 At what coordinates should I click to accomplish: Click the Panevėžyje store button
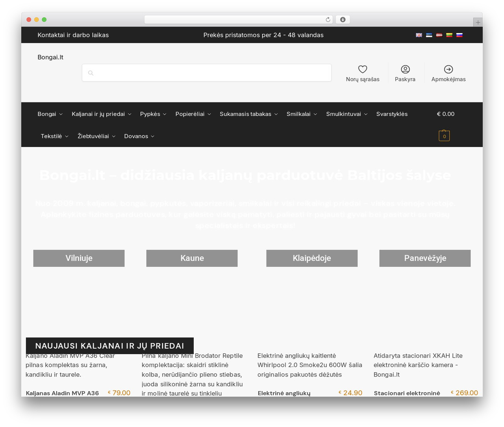(425, 258)
